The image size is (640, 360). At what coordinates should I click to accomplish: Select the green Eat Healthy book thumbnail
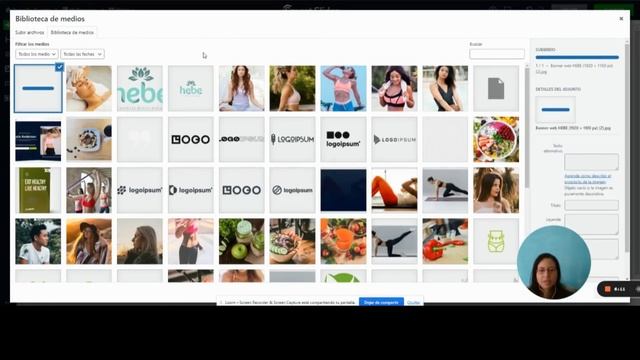pyautogui.click(x=38, y=190)
